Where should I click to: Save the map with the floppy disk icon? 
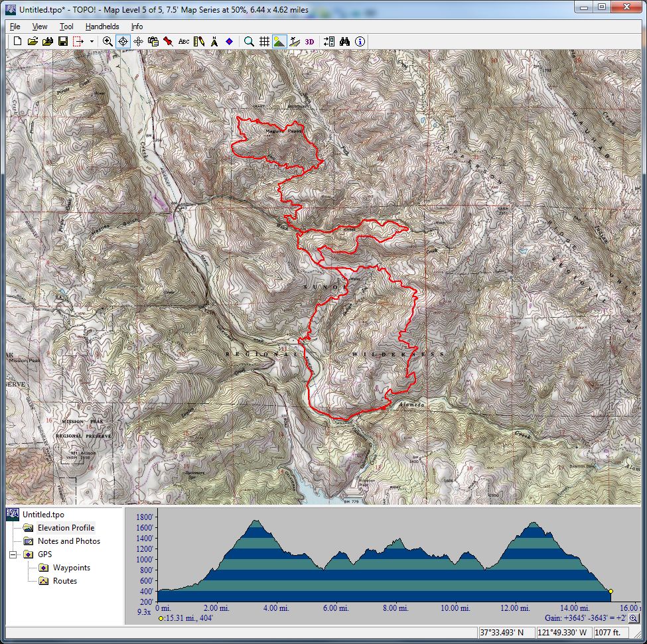click(x=62, y=41)
